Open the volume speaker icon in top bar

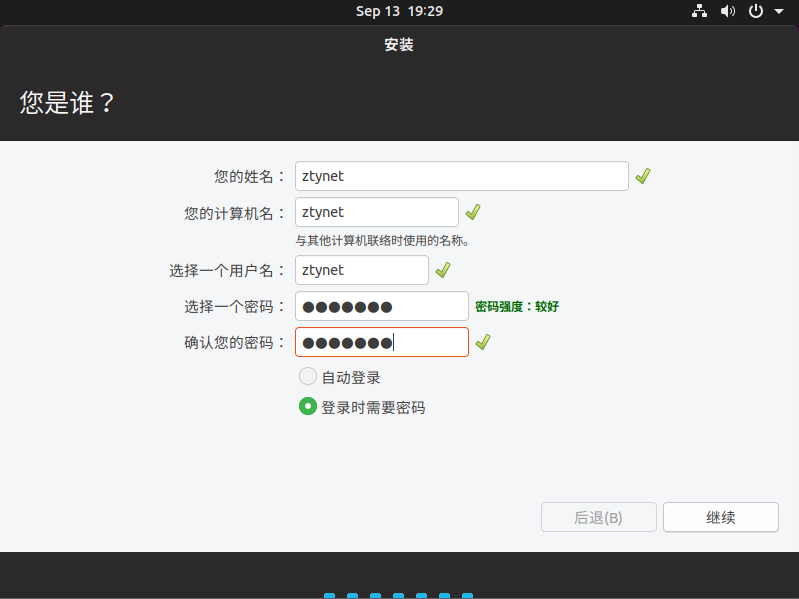(728, 11)
